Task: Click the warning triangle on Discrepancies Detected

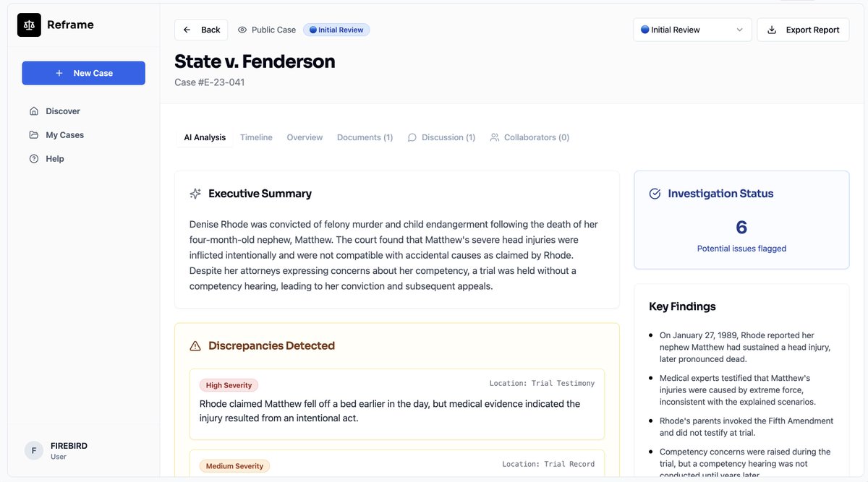Action: [195, 345]
